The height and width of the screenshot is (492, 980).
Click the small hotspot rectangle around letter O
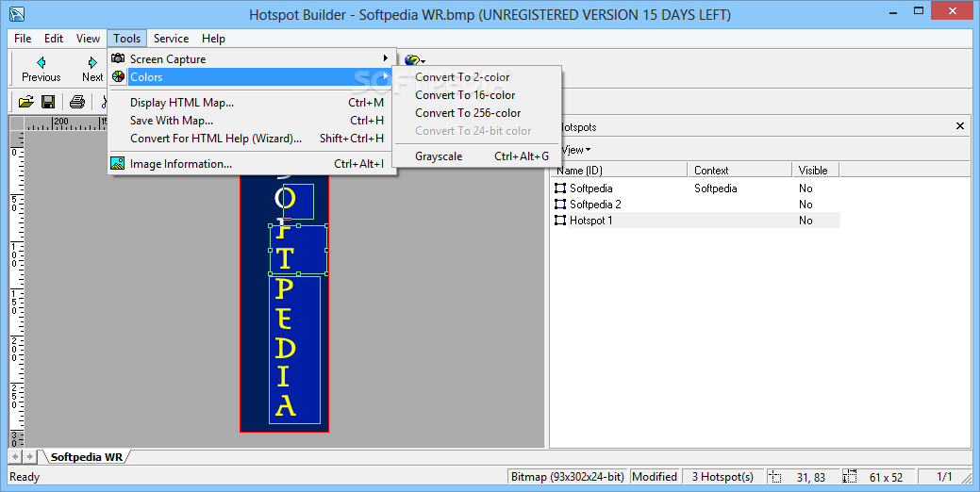tap(299, 202)
